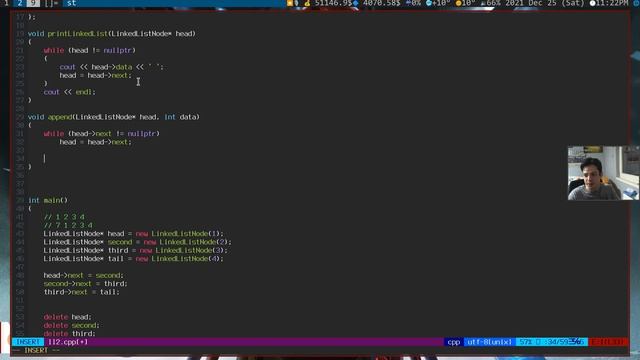Image resolution: width=640 pixels, height=360 pixels.
Task: Click the 'delete head;' line
Action: point(68,317)
